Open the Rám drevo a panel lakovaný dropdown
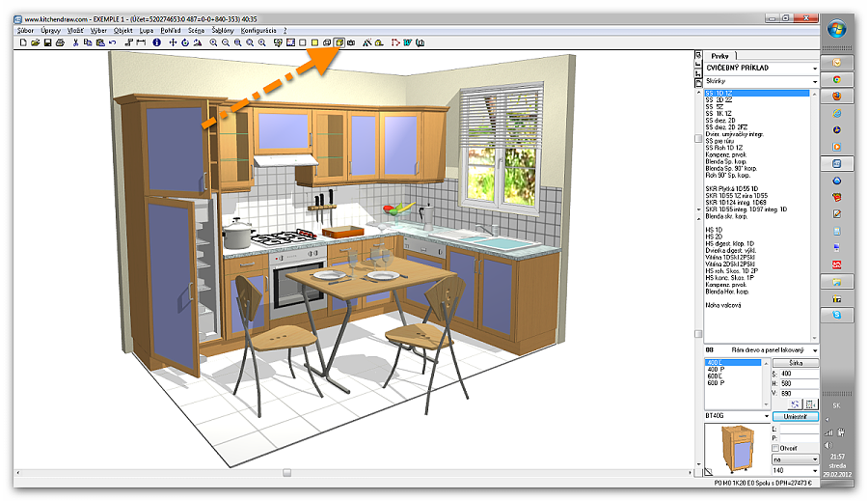This screenshot has height=501, width=868. click(814, 350)
